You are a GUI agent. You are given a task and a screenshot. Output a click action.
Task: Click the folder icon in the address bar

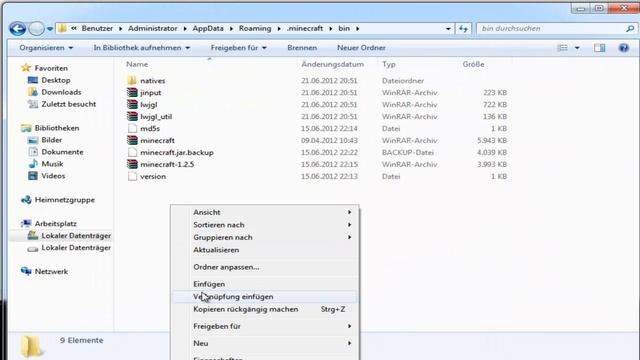(x=62, y=28)
